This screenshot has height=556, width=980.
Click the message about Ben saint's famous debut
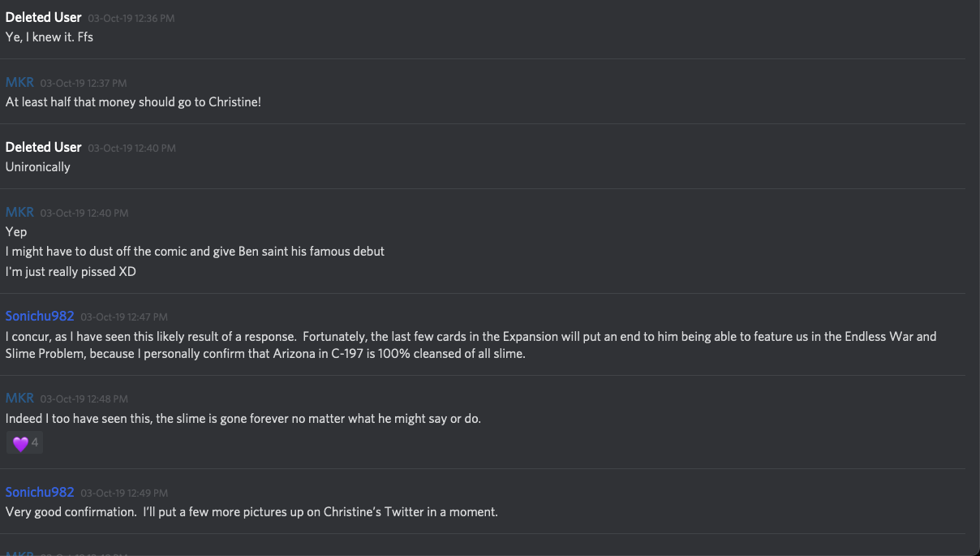[195, 252]
